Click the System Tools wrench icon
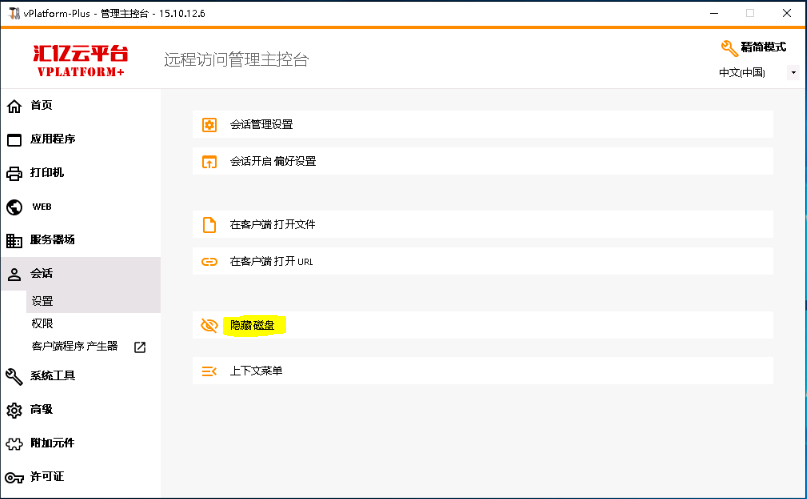This screenshot has width=807, height=499. click(x=14, y=376)
